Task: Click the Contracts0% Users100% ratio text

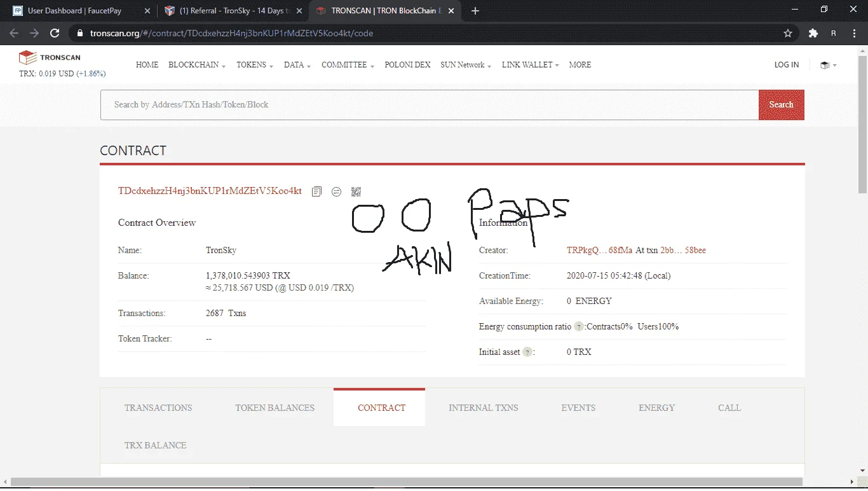Action: coord(633,326)
